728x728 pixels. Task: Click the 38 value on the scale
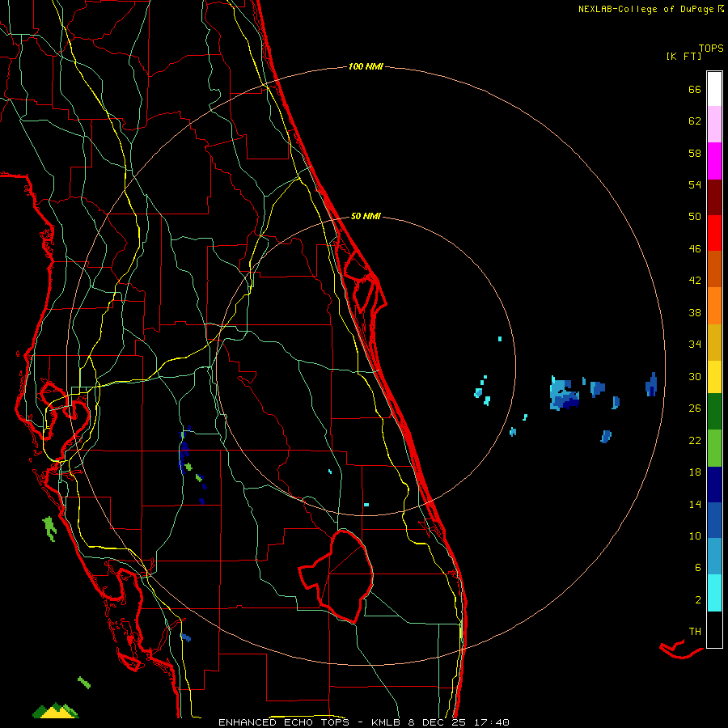[695, 313]
